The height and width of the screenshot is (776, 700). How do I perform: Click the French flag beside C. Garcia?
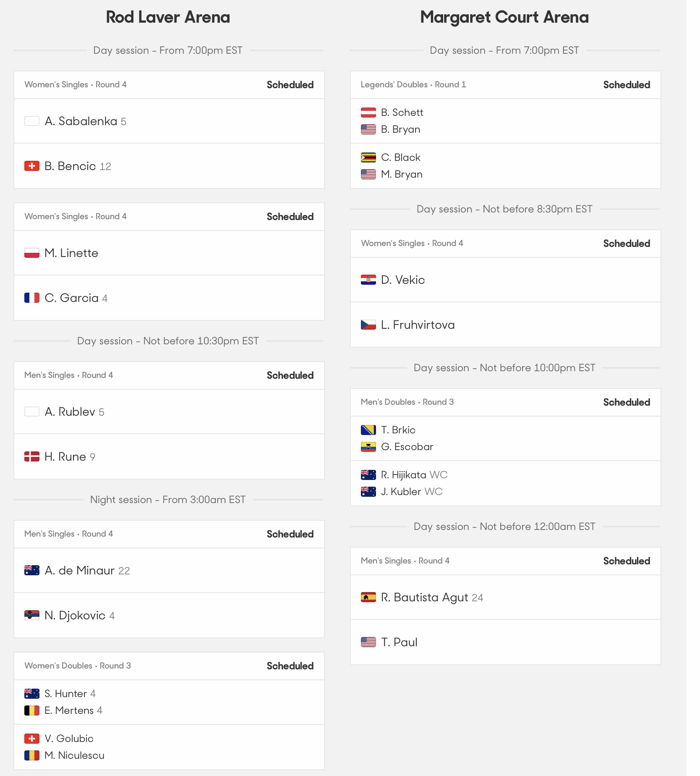click(32, 298)
